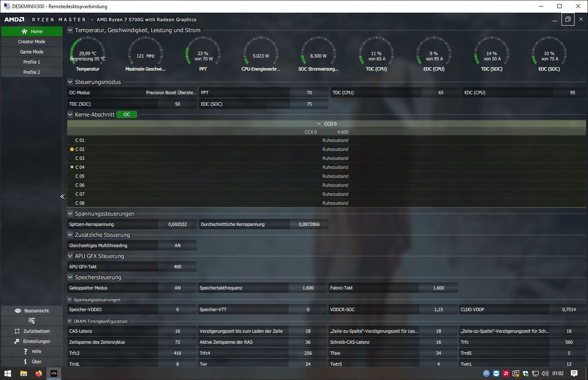588x380 pixels.
Task: Click the APU GFX-Takt 400 field
Action: 177,267
